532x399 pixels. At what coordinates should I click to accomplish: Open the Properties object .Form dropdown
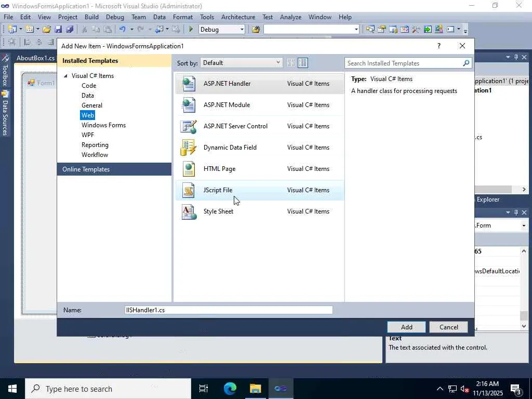tap(524, 225)
